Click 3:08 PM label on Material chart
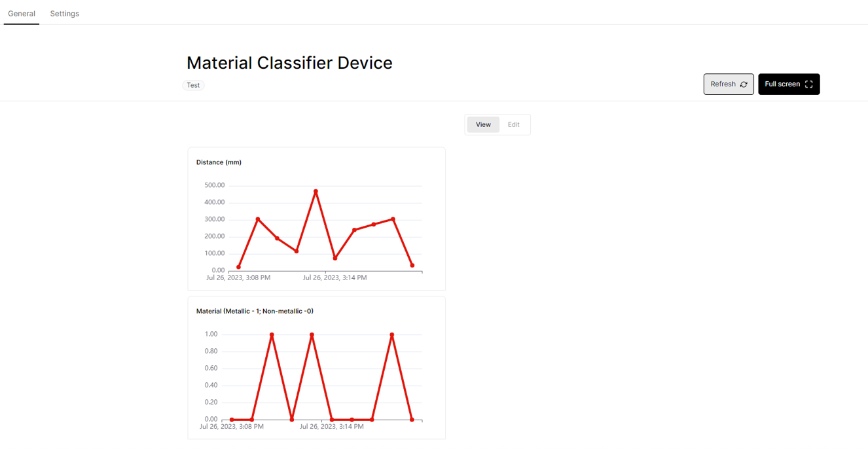868x449 pixels. tap(232, 427)
